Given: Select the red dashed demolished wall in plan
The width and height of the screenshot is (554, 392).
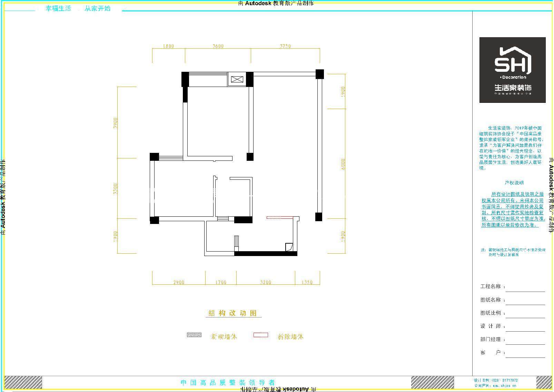Looking at the screenshot, I should pos(279,217).
